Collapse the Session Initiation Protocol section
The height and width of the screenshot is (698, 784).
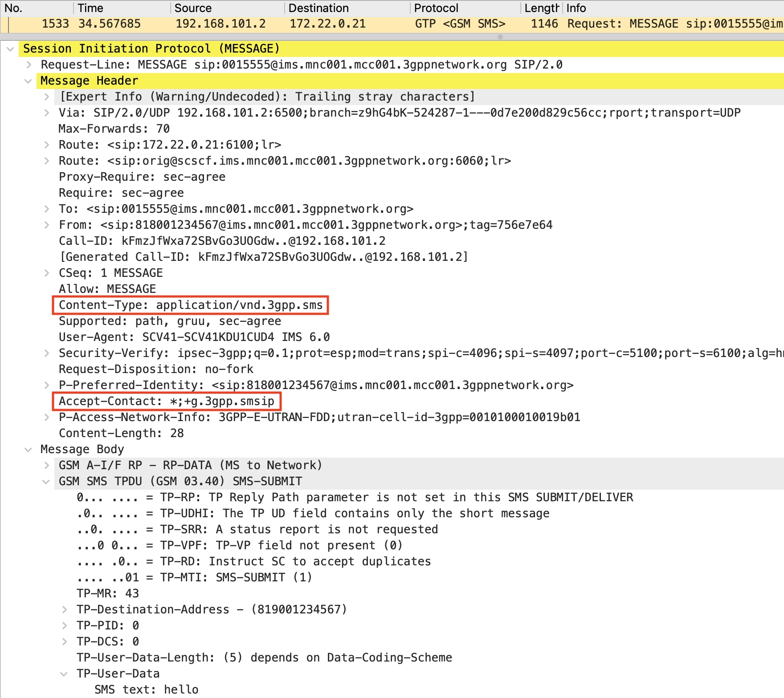(x=10, y=49)
